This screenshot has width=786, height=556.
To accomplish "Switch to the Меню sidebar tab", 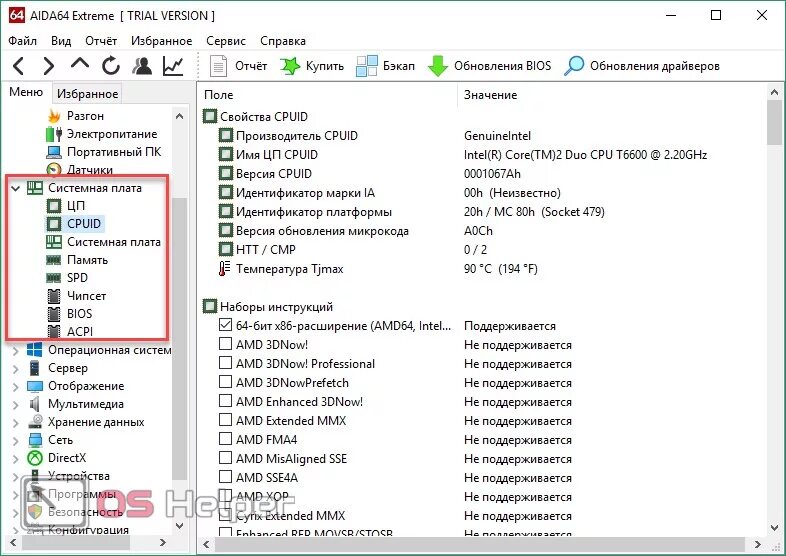I will (x=26, y=92).
